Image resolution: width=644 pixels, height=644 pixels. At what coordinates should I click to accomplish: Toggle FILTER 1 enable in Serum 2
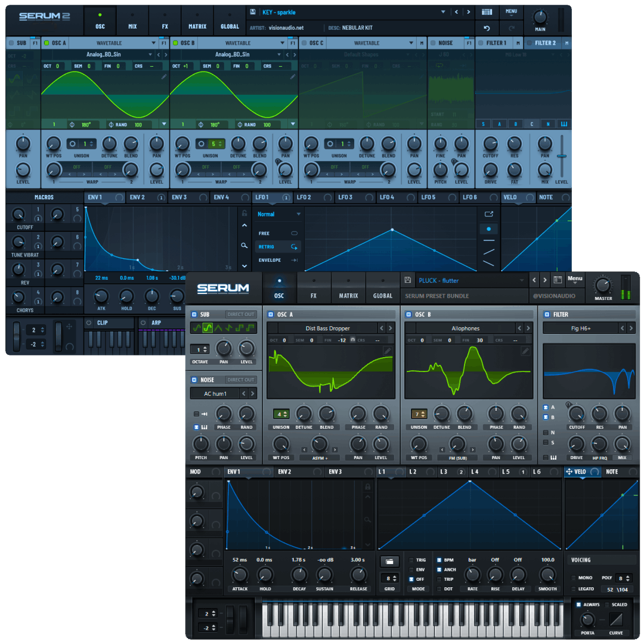point(481,43)
